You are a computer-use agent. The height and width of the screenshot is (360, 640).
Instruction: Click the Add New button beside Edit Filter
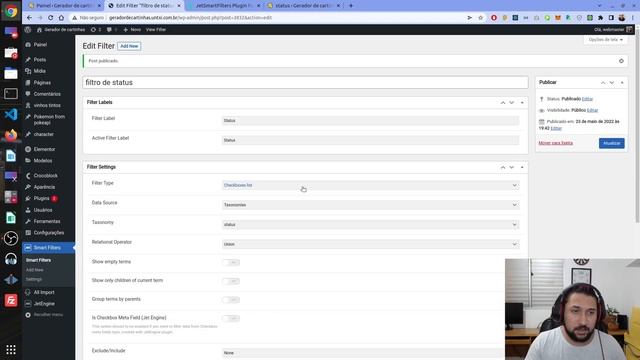129,46
